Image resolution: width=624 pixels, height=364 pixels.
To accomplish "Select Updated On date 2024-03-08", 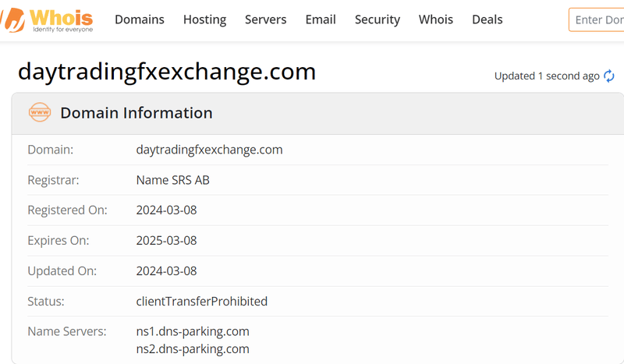I will click(x=166, y=271).
